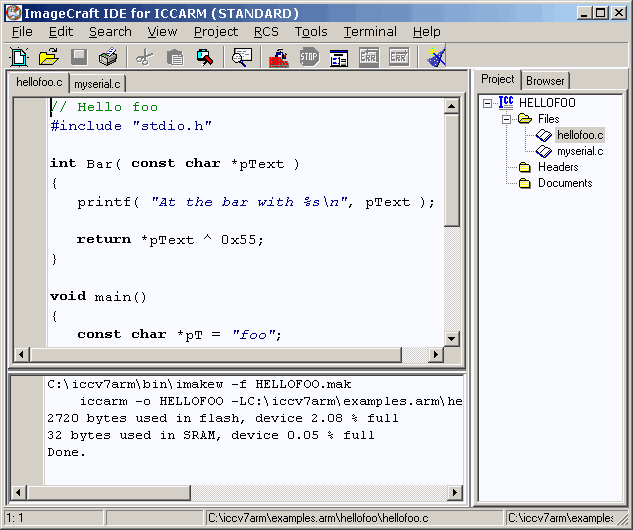Launch the wizard hat application builder
This screenshot has width=633, height=530.
pyautogui.click(x=436, y=57)
